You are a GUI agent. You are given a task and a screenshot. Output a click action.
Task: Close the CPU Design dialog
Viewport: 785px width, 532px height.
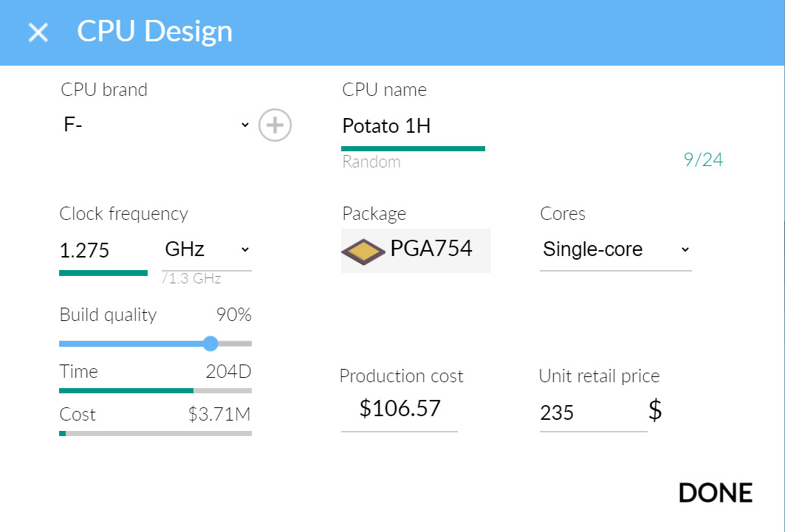tap(38, 32)
